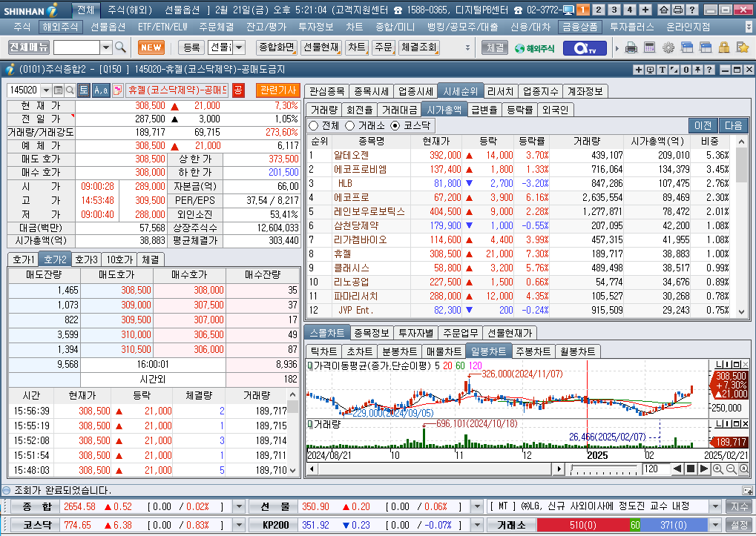Click the chart horizontal scrollbar track
The height and width of the screenshot is (536, 756).
pos(435,469)
